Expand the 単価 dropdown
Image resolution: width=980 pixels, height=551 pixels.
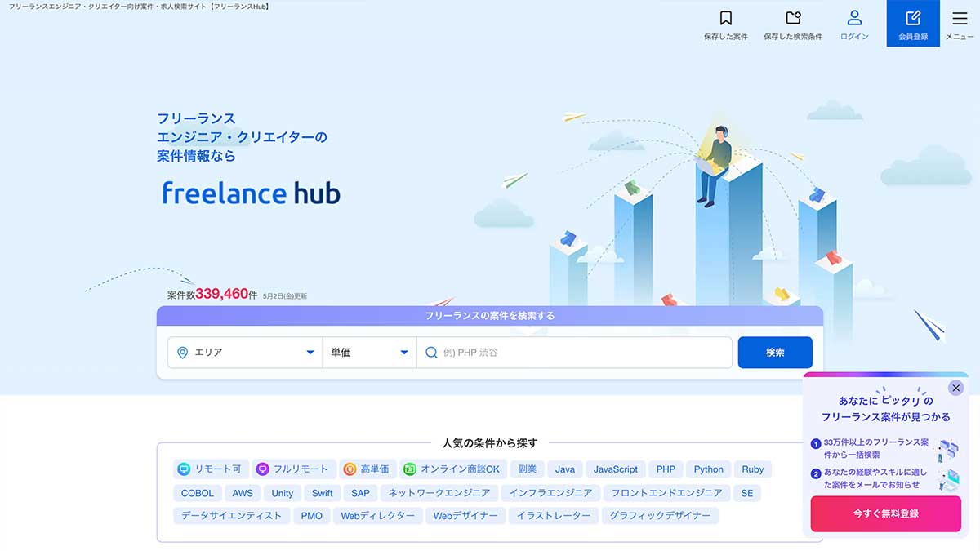[369, 353]
